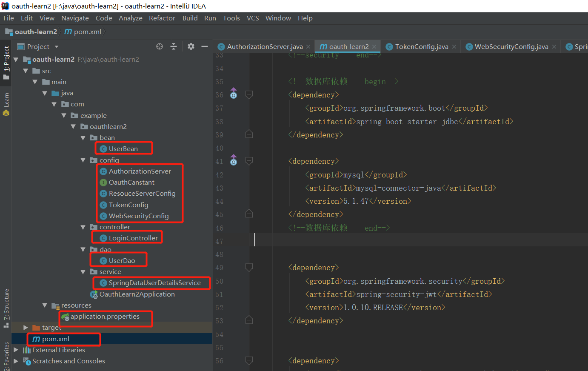The height and width of the screenshot is (371, 588).
Task: Click editor line 47 at caret
Action: tap(254, 241)
